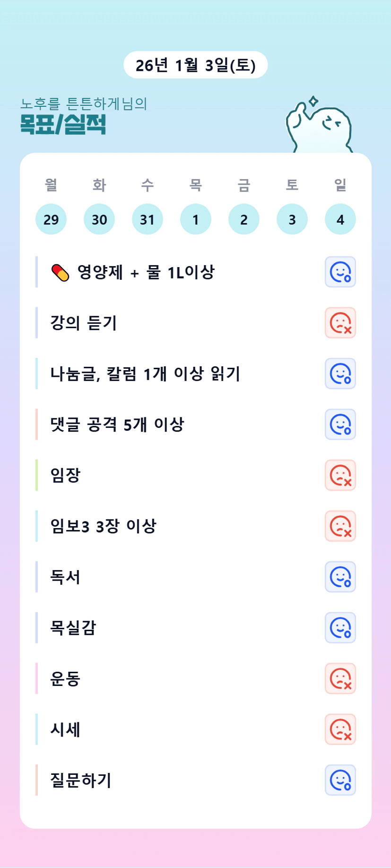391x868 pixels.
Task: Click red sad face icon beside 운동
Action: 340,678
